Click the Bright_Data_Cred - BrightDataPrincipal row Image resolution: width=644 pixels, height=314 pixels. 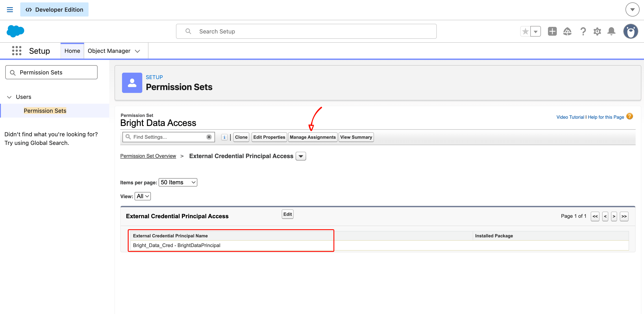(x=379, y=246)
